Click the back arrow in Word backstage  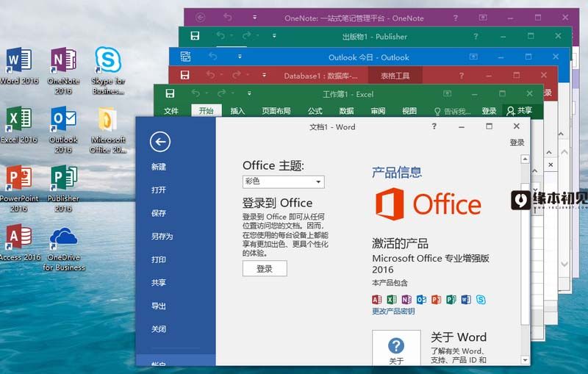tap(160, 142)
